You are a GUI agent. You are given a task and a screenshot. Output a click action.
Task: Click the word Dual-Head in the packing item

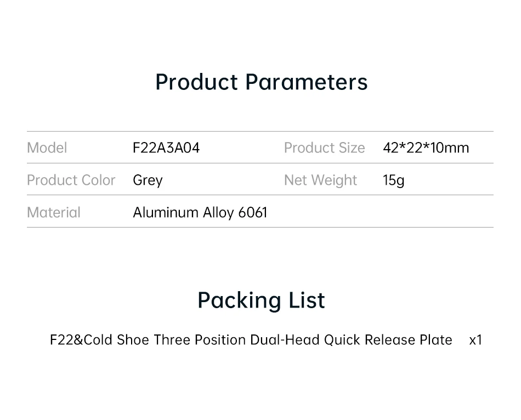(285, 340)
